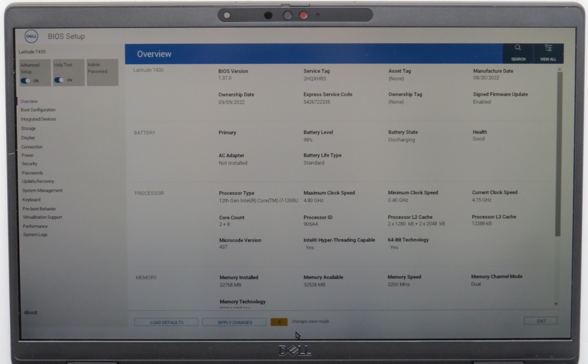Click the BATTERY section label
The width and height of the screenshot is (588, 364).
pyautogui.click(x=144, y=133)
